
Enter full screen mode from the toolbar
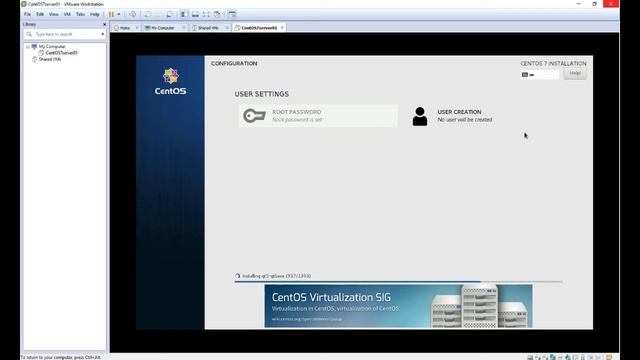coord(206,14)
